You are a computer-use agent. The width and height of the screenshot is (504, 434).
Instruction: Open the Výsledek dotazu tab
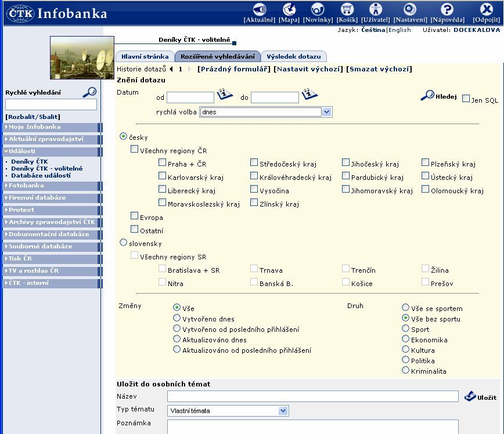[293, 57]
